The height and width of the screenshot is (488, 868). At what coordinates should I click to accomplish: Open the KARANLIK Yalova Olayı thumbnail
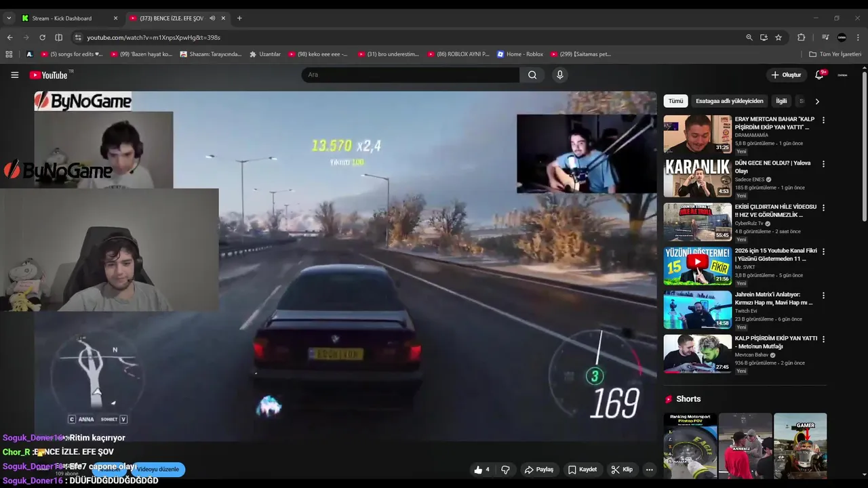697,178
